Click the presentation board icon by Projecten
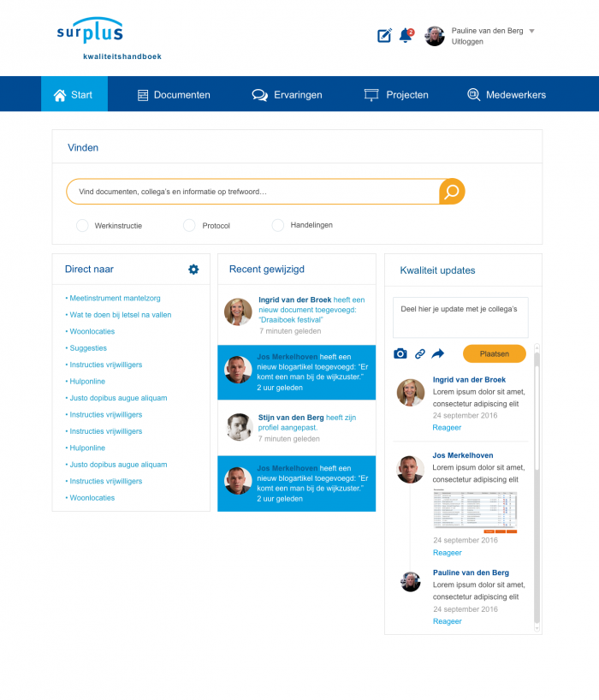This screenshot has width=599, height=700. click(371, 95)
